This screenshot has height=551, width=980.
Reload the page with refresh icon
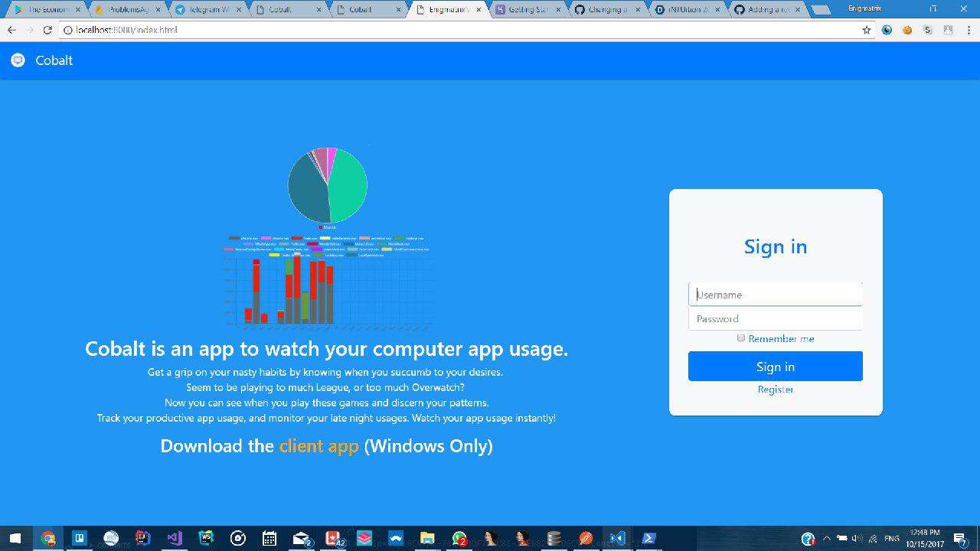pos(47,30)
